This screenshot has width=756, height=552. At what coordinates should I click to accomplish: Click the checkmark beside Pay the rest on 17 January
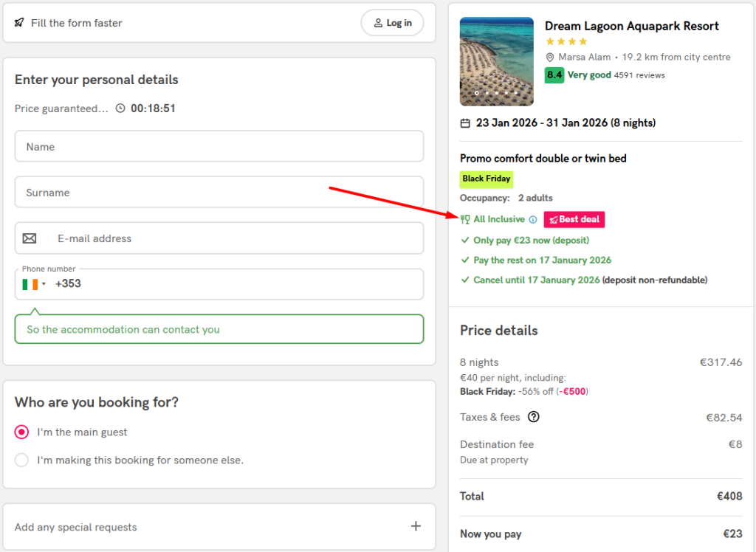coord(465,260)
